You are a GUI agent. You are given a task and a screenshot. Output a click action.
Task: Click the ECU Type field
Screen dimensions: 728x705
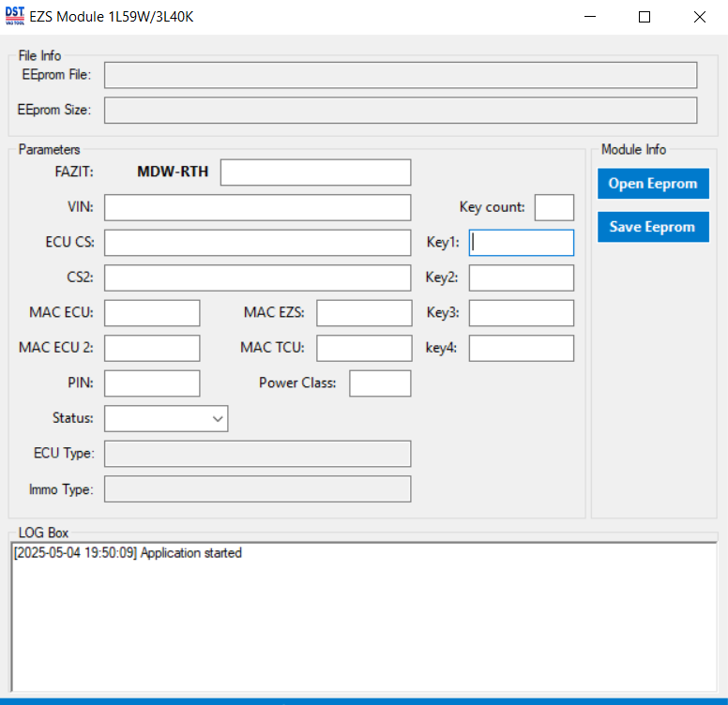tap(258, 454)
